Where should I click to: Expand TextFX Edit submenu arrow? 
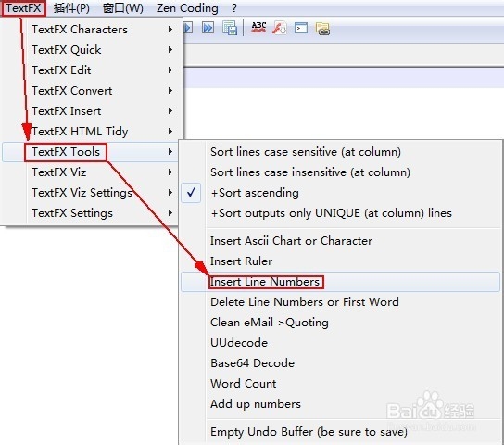pos(170,70)
